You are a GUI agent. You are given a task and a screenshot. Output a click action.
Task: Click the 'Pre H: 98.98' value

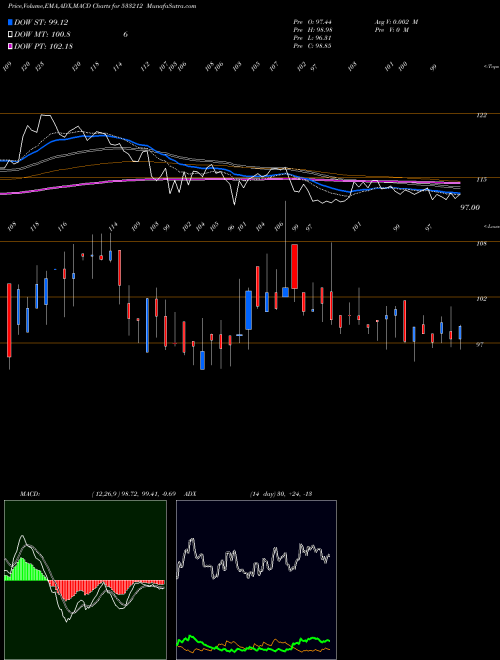312,30
